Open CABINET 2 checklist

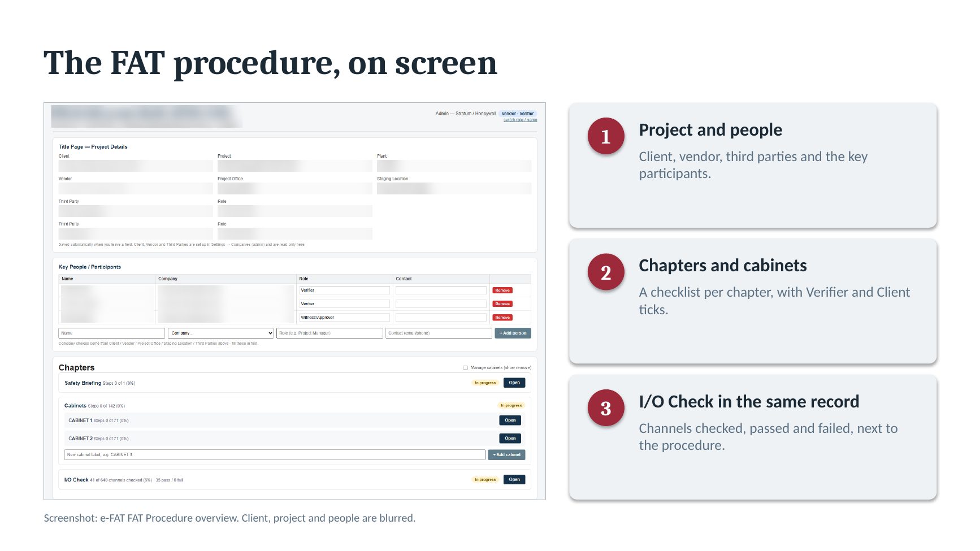pyautogui.click(x=510, y=439)
